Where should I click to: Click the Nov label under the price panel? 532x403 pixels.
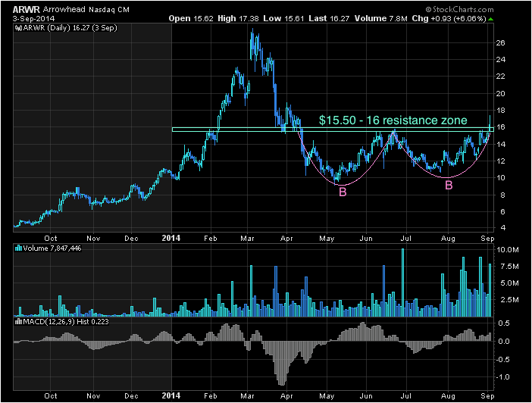pyautogui.click(x=93, y=238)
